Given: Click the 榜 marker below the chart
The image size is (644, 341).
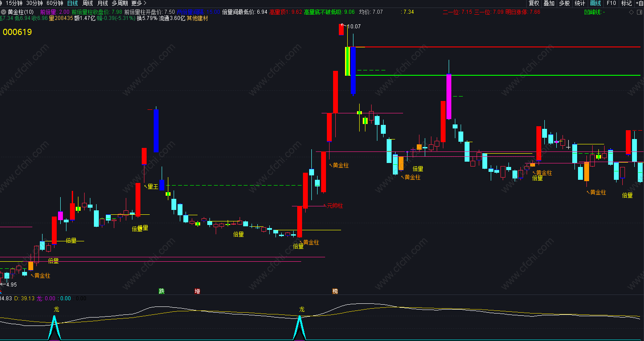Looking at the screenshot, I should click(335, 291).
